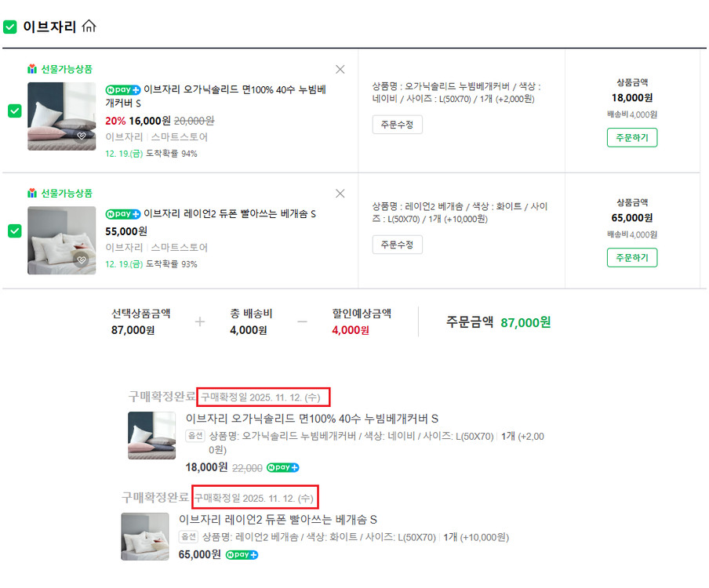Toggle the 이브자리 select-all checkbox
This screenshot has height=588, width=709.
pos(11,26)
